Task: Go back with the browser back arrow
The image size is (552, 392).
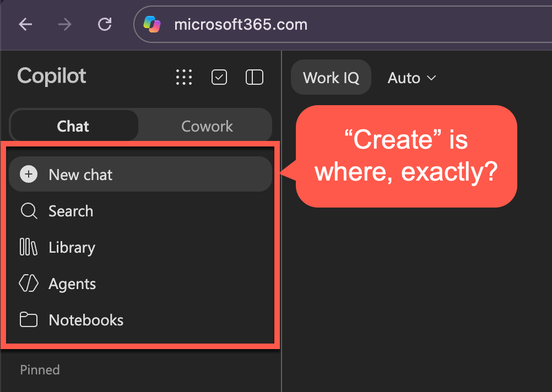Action: (x=25, y=25)
